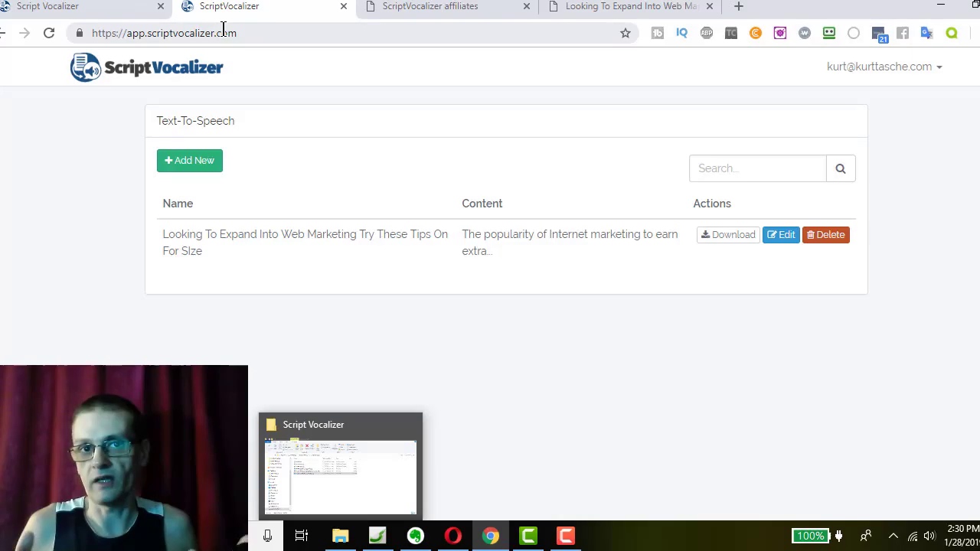
Task: Close the Looking To Expand Into Web tab
Action: coord(710,6)
